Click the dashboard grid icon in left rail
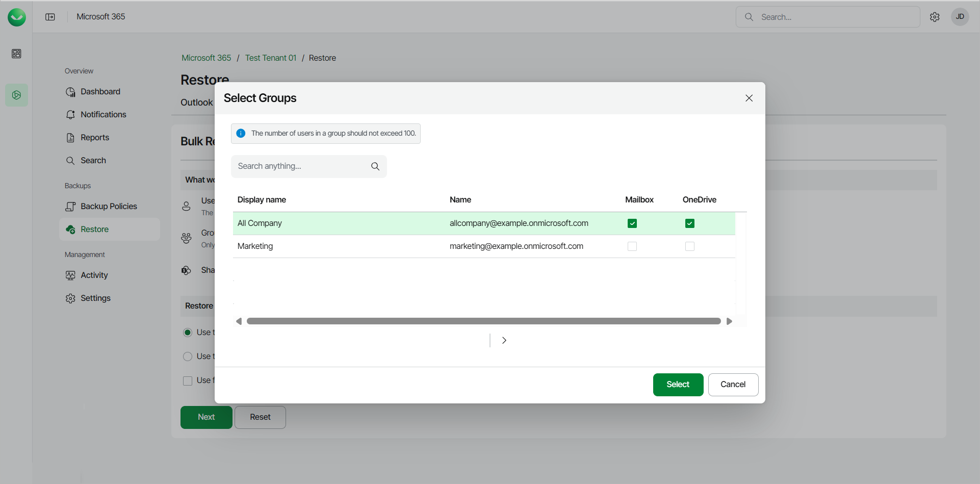The image size is (980, 484). pos(16,54)
